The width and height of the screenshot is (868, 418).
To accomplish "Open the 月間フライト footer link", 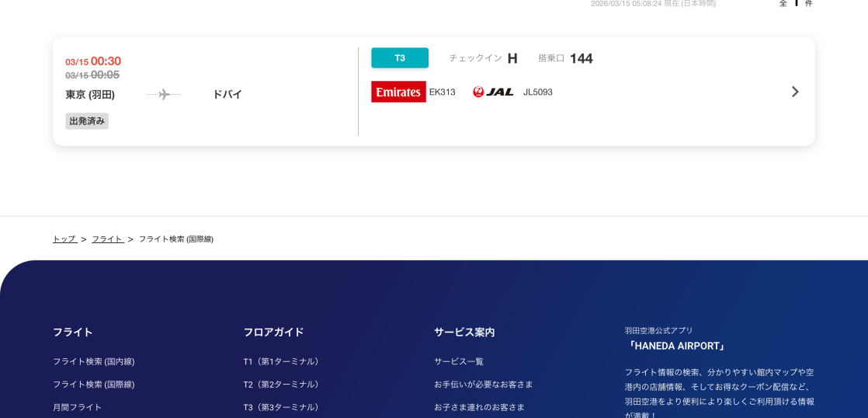I will coord(78,407).
